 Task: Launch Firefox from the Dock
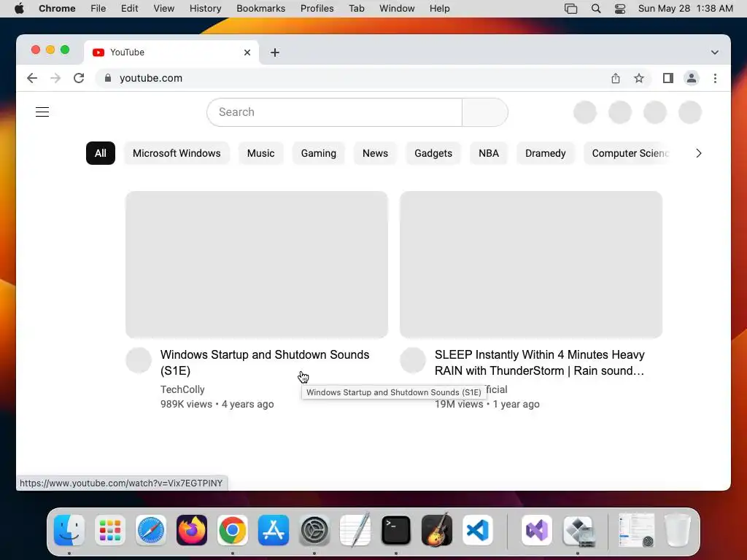(x=192, y=530)
